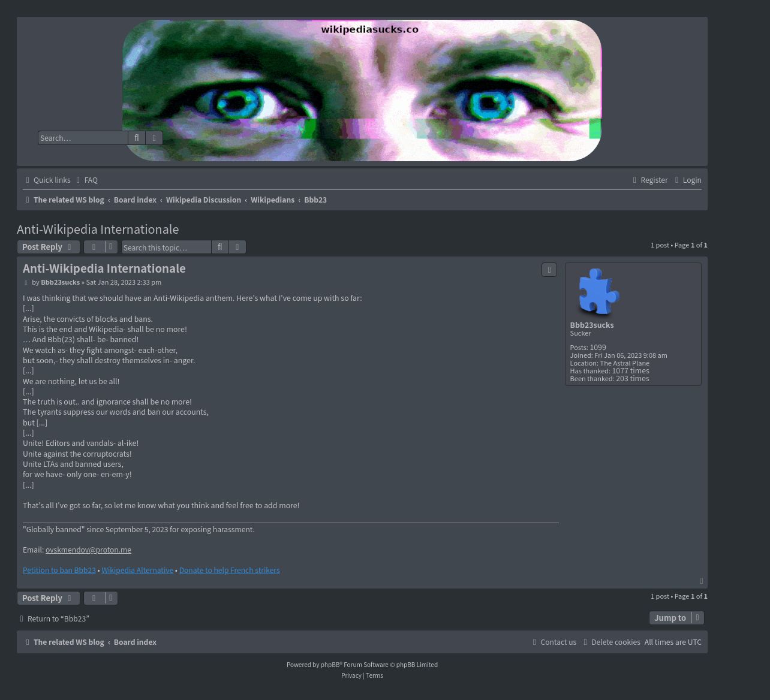Image resolution: width=770 pixels, height=700 pixels.
Task: Click the 'Sucker' rank text
Action: [x=580, y=333]
